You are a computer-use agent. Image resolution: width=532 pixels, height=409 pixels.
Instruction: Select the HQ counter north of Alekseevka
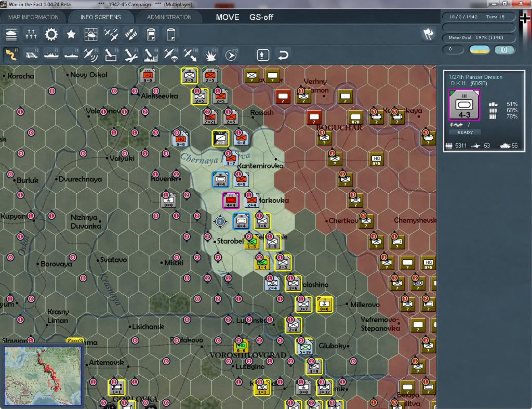148,75
